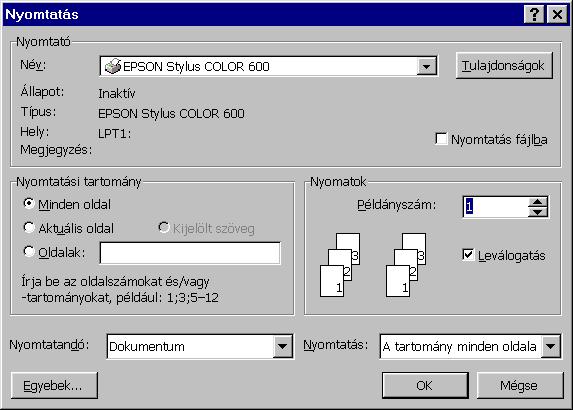The height and width of the screenshot is (410, 573).
Task: Select the Oldalak radio button
Action: coord(29,251)
